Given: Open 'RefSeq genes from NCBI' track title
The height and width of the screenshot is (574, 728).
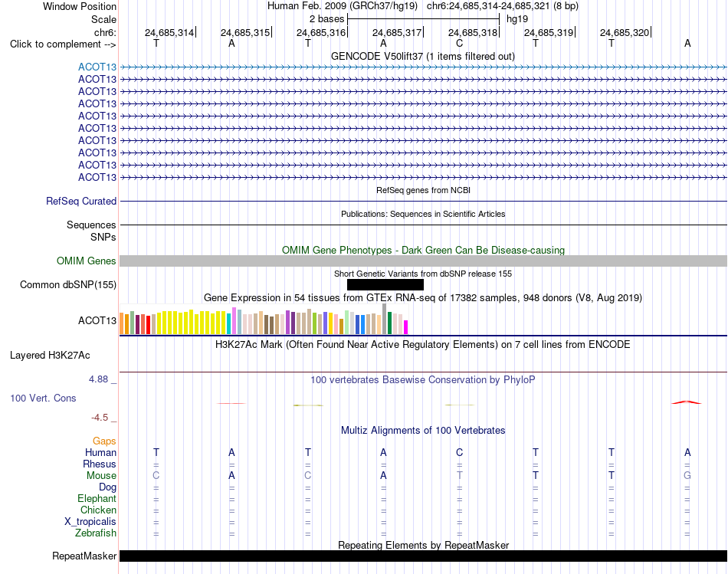Looking at the screenshot, I should pos(423,190).
